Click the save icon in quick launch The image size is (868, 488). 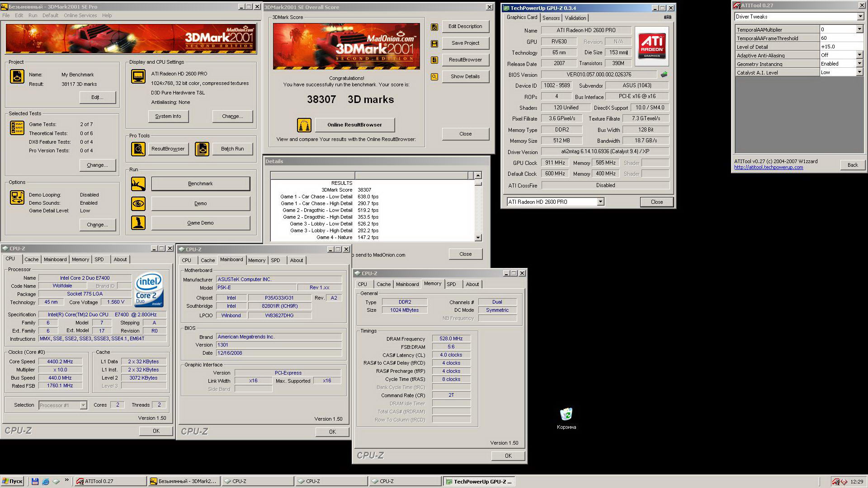(35, 482)
